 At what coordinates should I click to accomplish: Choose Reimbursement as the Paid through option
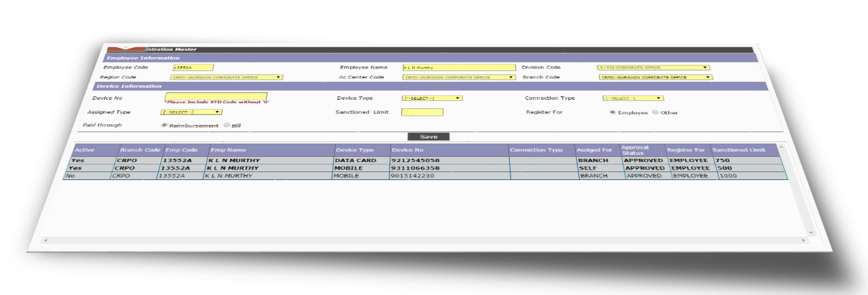tap(164, 125)
